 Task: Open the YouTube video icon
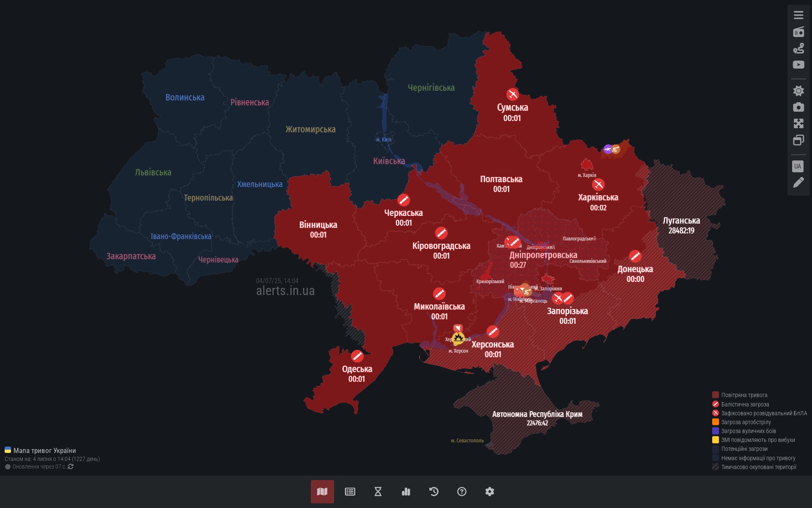[x=798, y=65]
